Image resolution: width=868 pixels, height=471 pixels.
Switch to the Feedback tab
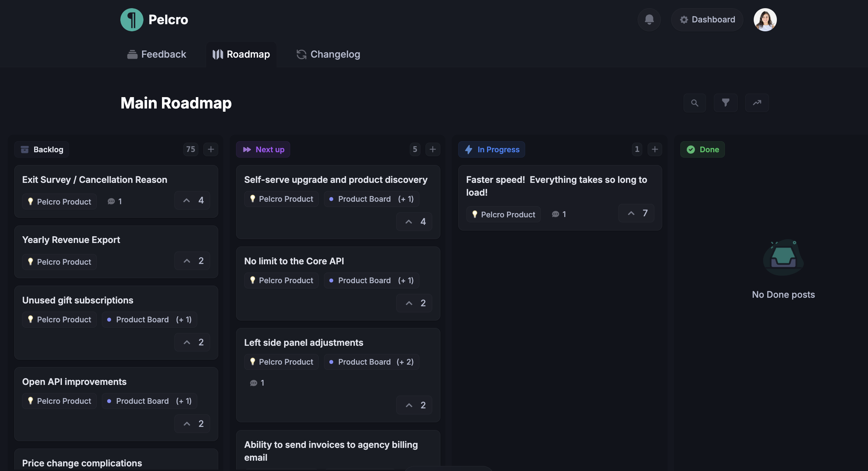(x=157, y=54)
